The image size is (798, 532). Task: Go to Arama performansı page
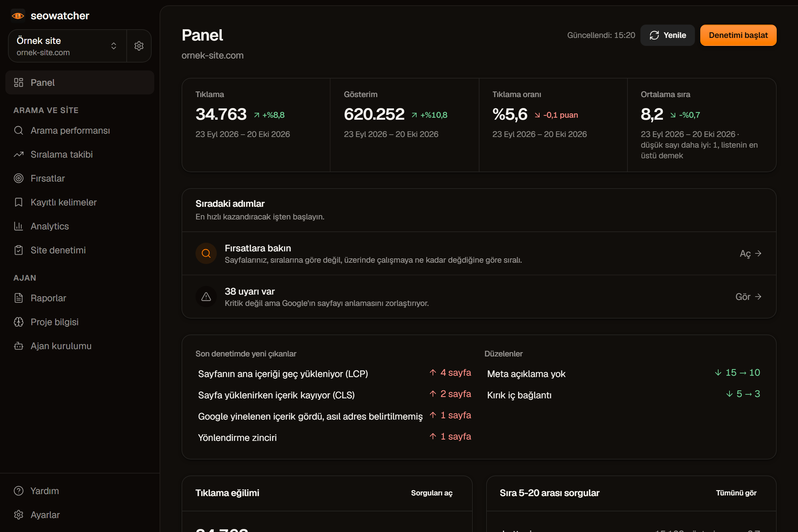point(80,130)
